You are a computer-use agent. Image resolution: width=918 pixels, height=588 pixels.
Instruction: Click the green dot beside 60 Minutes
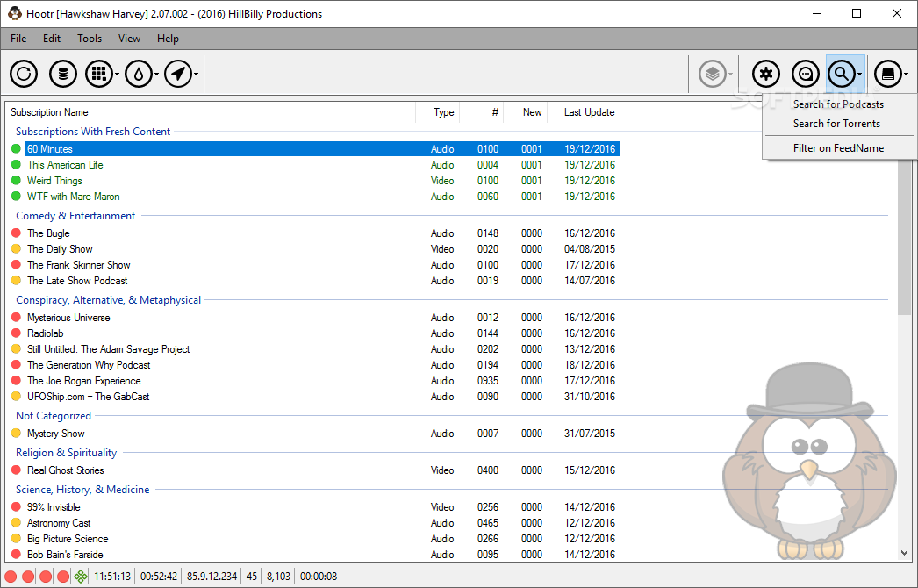point(17,149)
